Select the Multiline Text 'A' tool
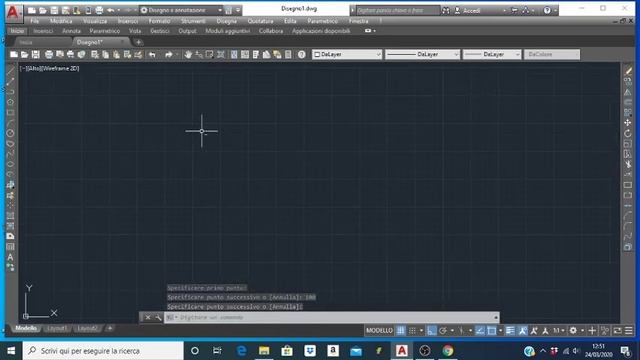The image size is (640, 360). coord(11,257)
